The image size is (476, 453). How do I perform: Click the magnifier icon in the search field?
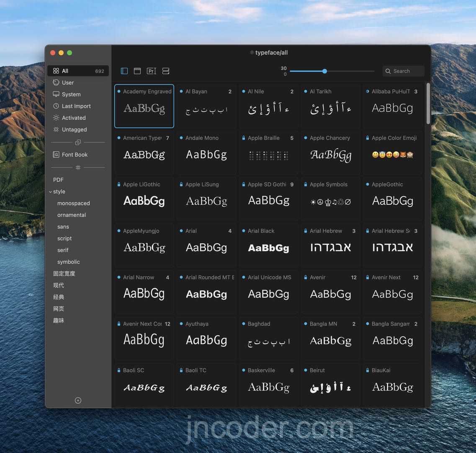388,71
